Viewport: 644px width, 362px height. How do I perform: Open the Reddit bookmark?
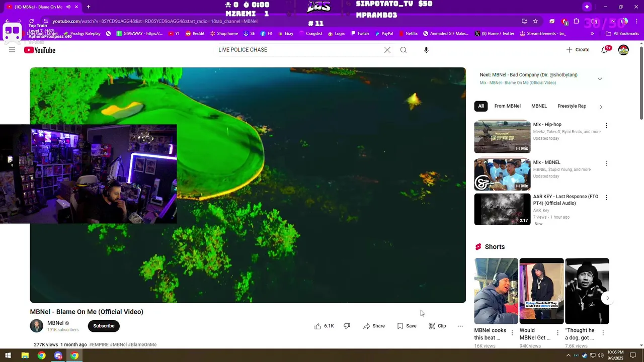coord(195,34)
